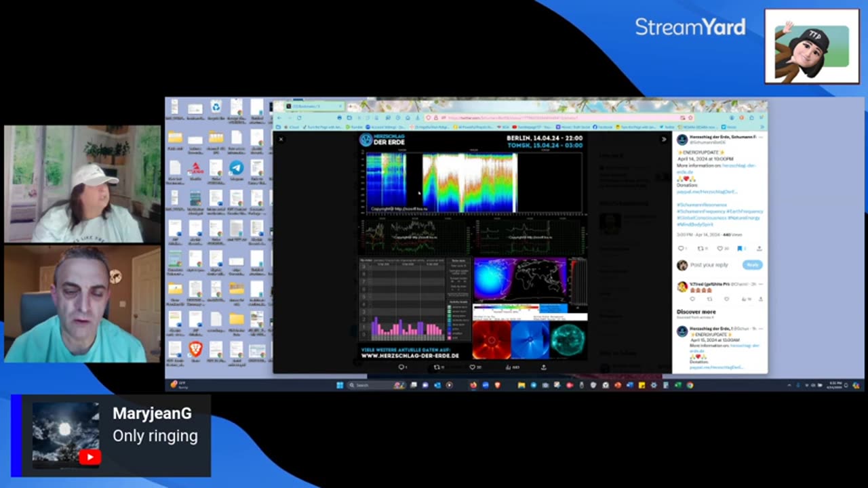Image resolution: width=868 pixels, height=488 pixels.
Task: Open the Windows Start menu
Action: tap(340, 385)
